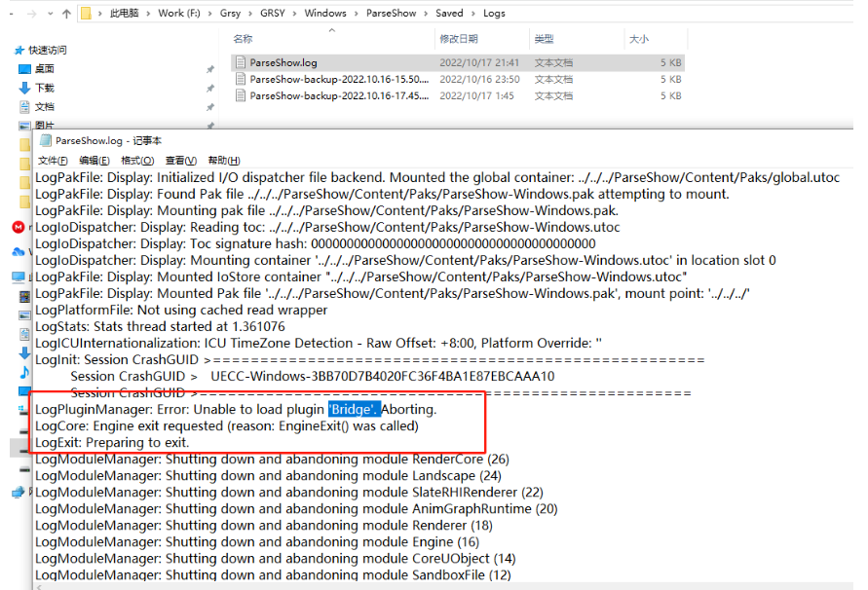
Task: Sort files by the 大小 column header
Action: [x=639, y=39]
